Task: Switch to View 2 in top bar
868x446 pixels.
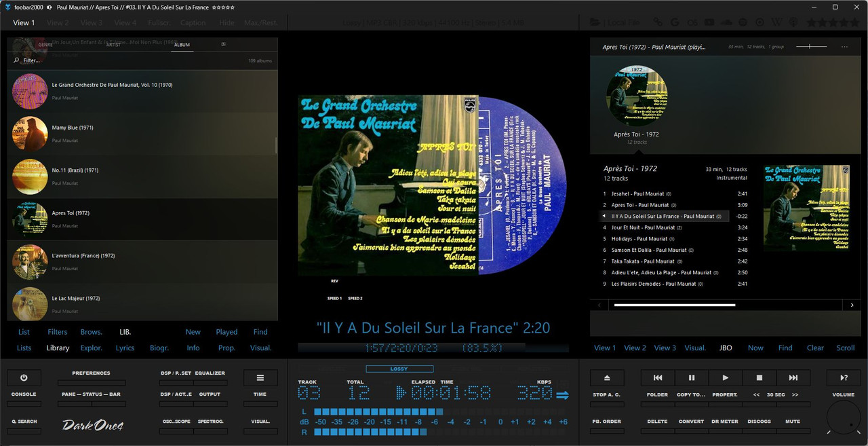Action: point(58,22)
